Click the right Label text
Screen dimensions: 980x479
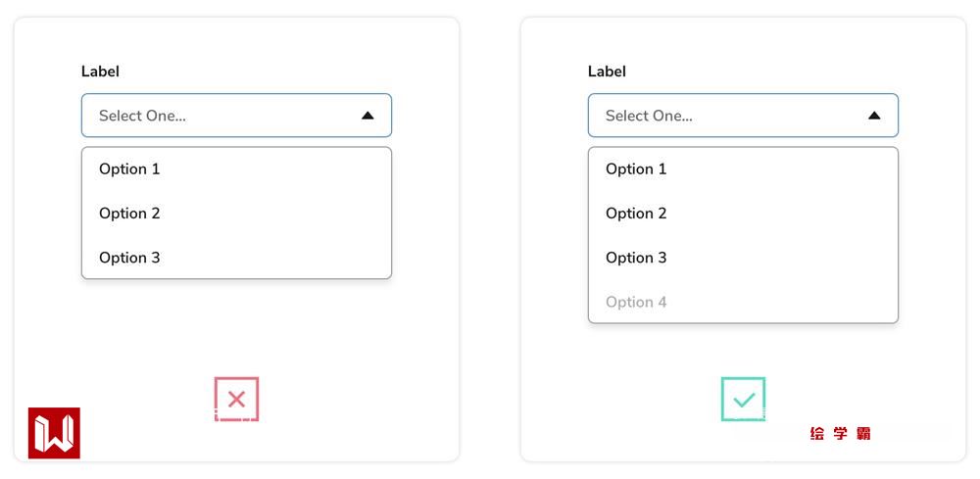click(607, 72)
